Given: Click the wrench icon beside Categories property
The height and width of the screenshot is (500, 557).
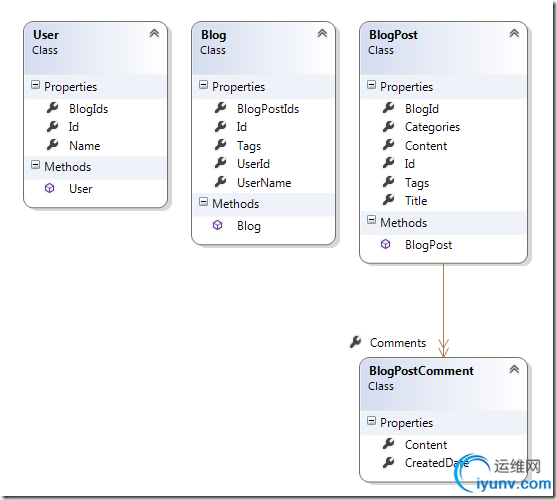Looking at the screenshot, I should pyautogui.click(x=389, y=126).
